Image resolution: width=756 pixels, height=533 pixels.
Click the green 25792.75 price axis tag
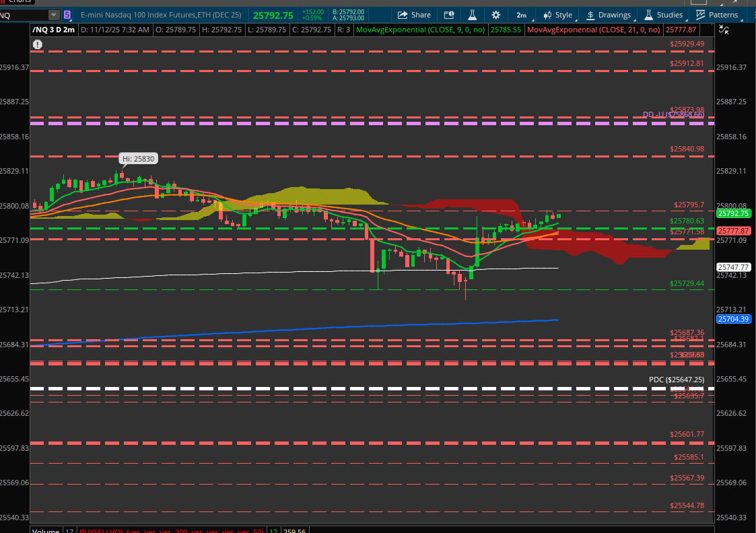tap(733, 213)
